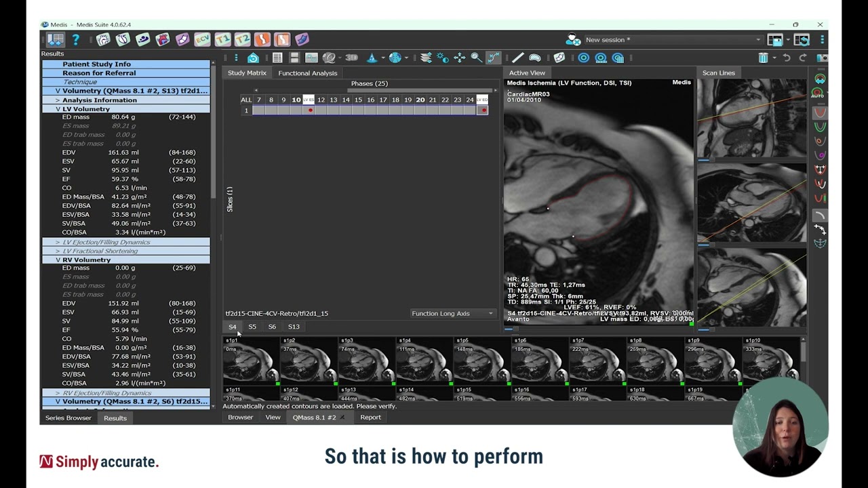Click the ALL phases button
This screenshot has height=488, width=868.
click(x=246, y=100)
